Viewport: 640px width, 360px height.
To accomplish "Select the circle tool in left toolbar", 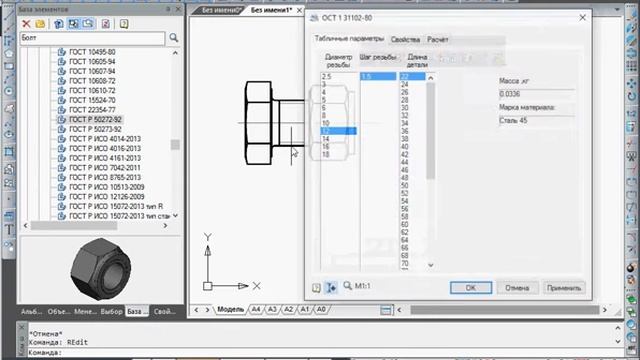I will (9, 91).
